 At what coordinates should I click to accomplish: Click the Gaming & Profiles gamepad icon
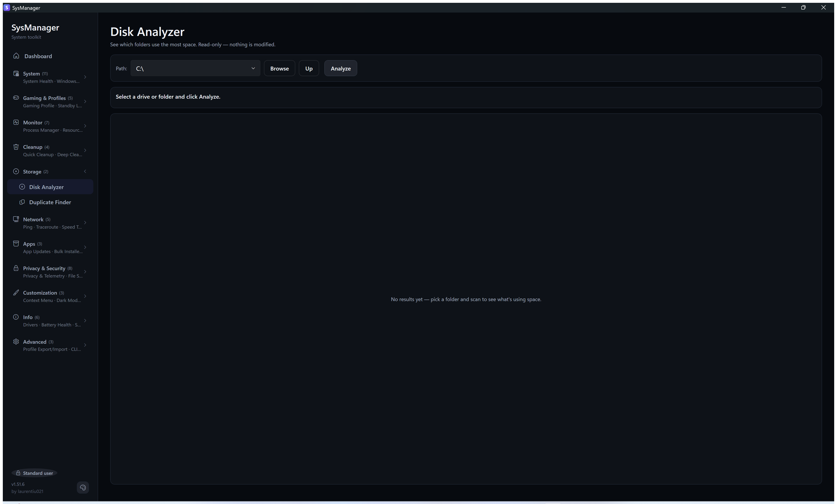[16, 98]
